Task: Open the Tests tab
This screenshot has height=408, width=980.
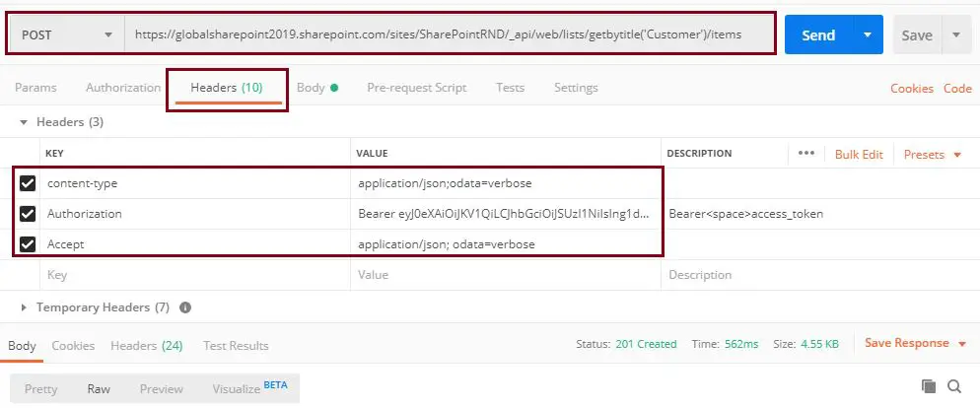Action: tap(510, 88)
